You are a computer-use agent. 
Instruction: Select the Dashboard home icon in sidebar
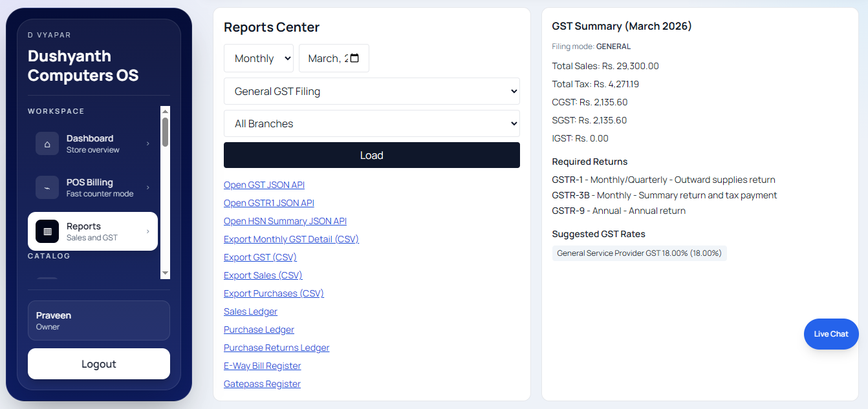point(47,143)
